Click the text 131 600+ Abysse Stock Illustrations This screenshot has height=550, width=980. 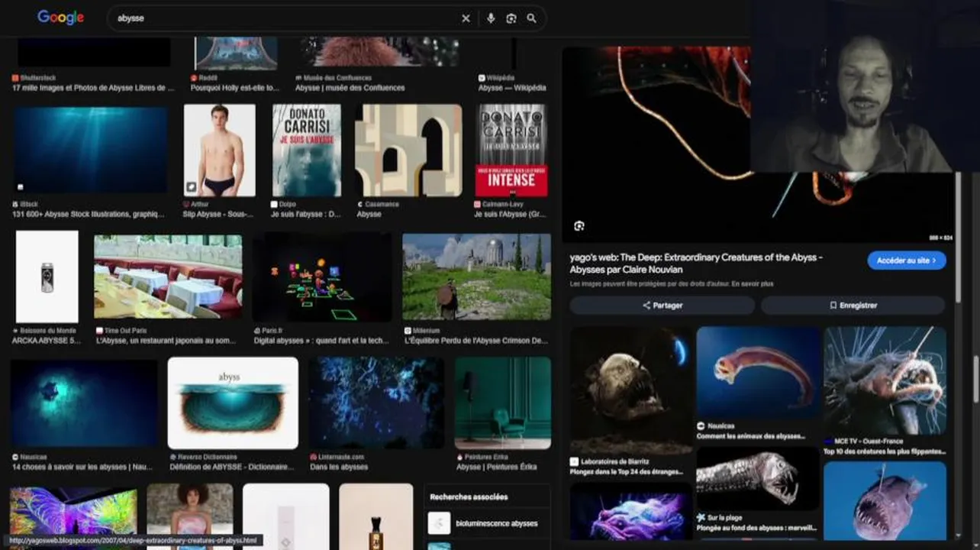click(89, 215)
